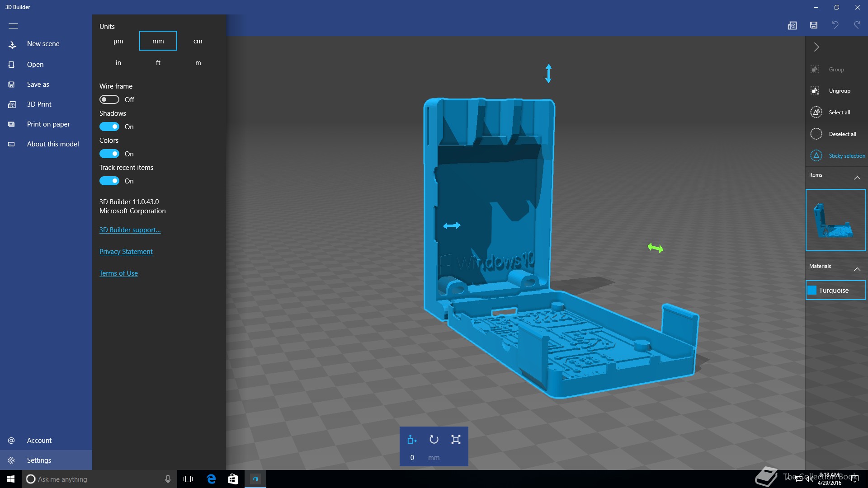Click the vertical move arrow above model

[548, 74]
